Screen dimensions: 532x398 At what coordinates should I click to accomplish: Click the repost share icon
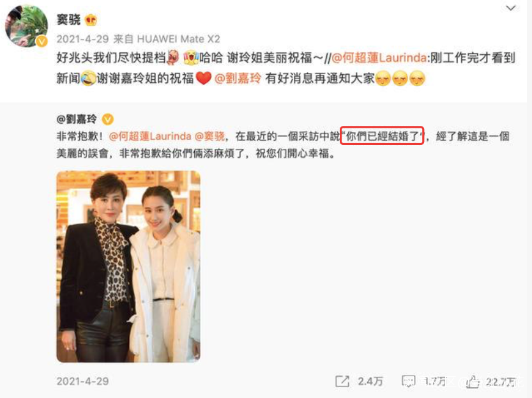(x=342, y=381)
